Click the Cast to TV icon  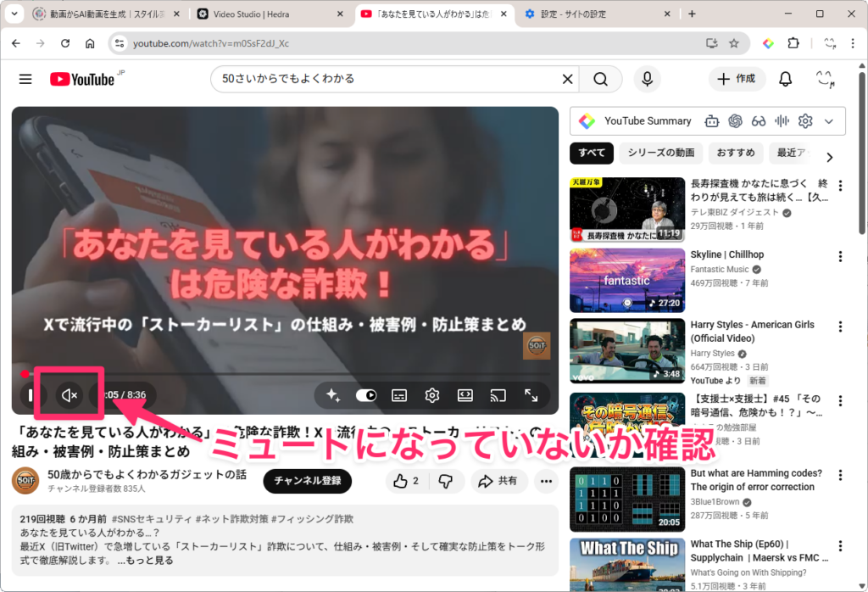pyautogui.click(x=498, y=395)
